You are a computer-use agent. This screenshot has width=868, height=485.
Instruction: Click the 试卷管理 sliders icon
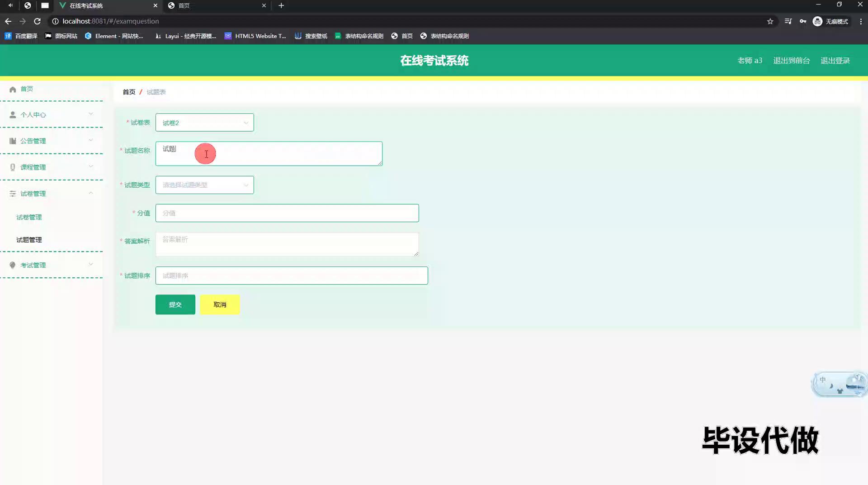(13, 194)
